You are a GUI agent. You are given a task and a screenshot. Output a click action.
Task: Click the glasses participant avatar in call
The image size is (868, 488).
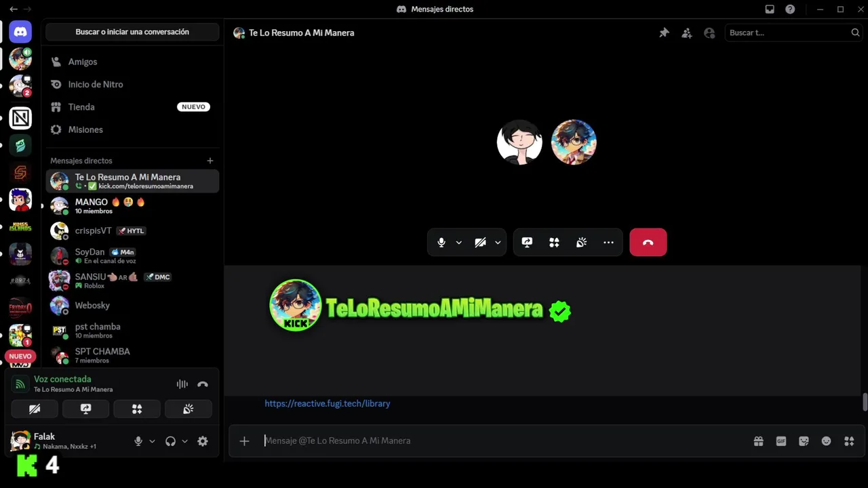pyautogui.click(x=574, y=142)
